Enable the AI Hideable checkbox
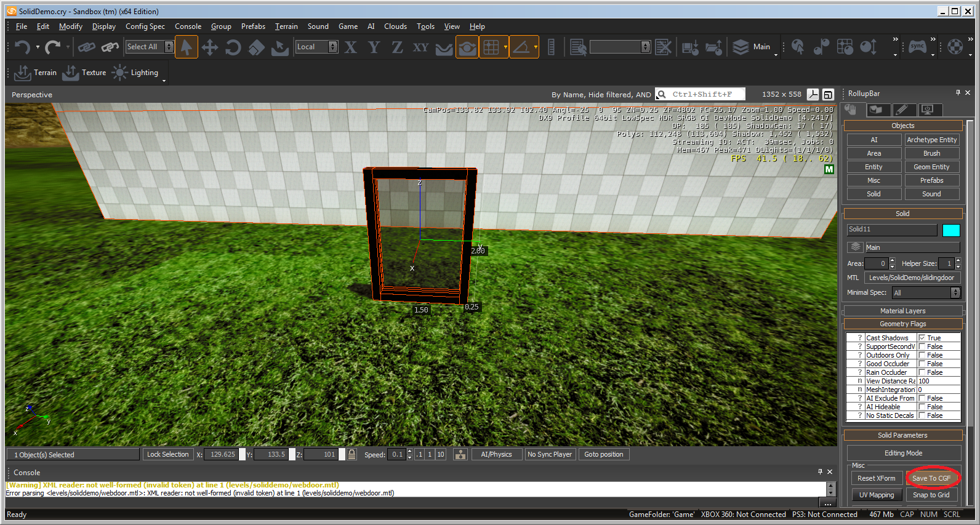The width and height of the screenshot is (980, 525). pyautogui.click(x=922, y=407)
